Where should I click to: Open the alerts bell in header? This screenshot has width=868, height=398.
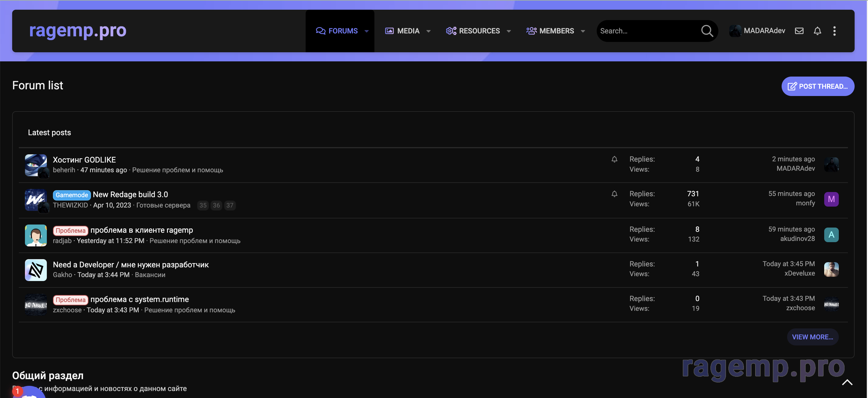click(x=818, y=31)
